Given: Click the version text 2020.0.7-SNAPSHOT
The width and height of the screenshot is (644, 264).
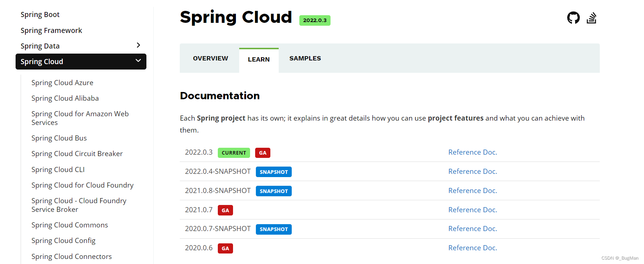Looking at the screenshot, I should [218, 229].
